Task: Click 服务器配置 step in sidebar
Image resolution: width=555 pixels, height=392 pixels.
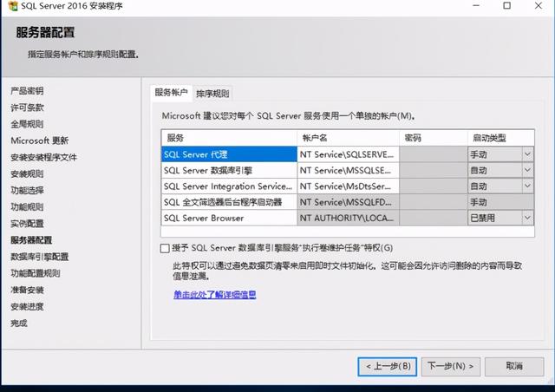Action: click(x=31, y=240)
